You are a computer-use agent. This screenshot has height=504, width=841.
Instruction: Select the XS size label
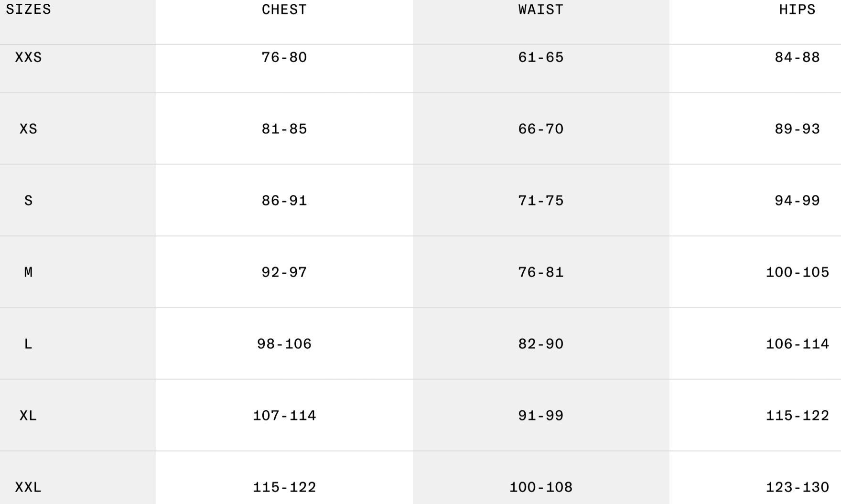tap(28, 129)
